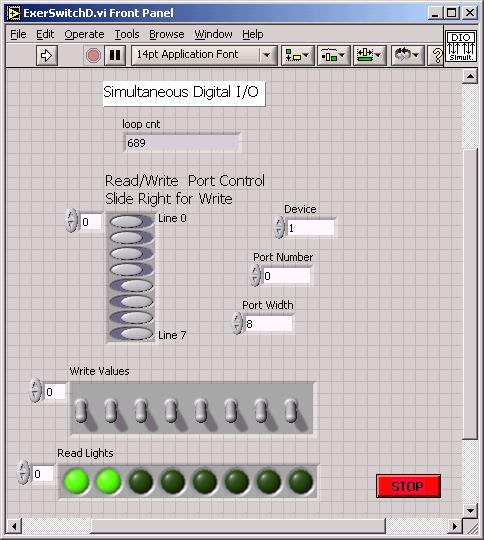
Task: Click the Port Width stepper arrows
Action: (238, 323)
